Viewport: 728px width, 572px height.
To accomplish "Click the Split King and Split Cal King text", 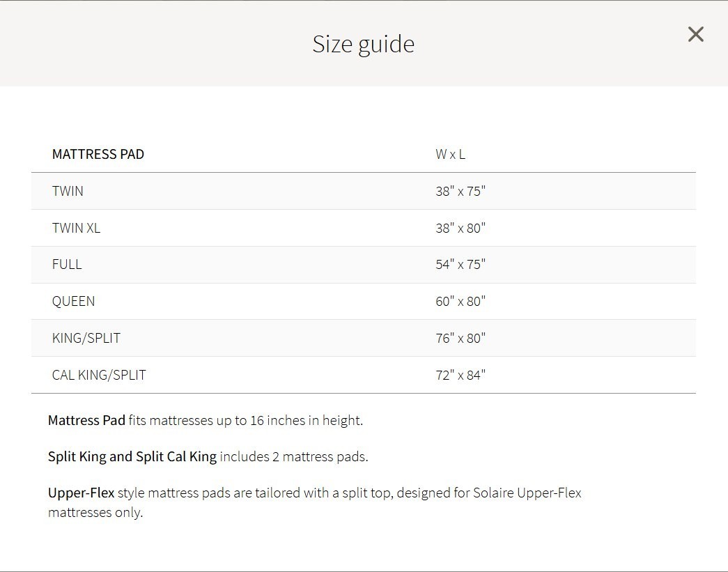I will click(x=132, y=456).
